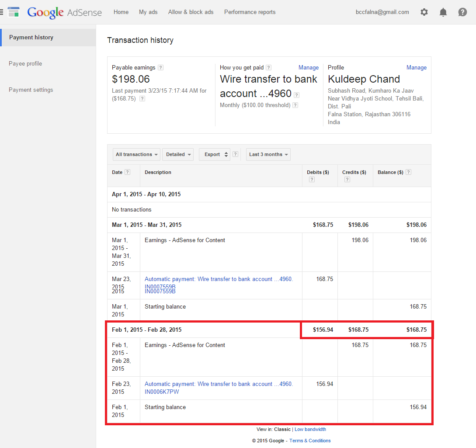Viewport: 476px width, 448px height.
Task: Click March Earnings - AdSense for Content description
Action: click(x=185, y=240)
